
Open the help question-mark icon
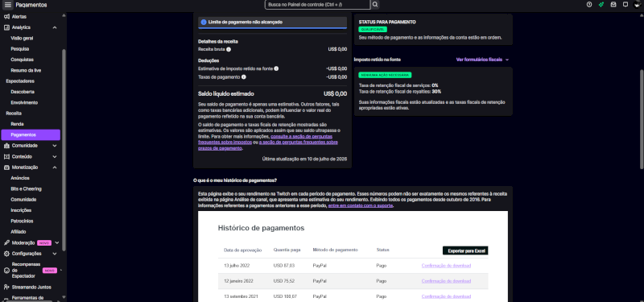click(x=589, y=5)
